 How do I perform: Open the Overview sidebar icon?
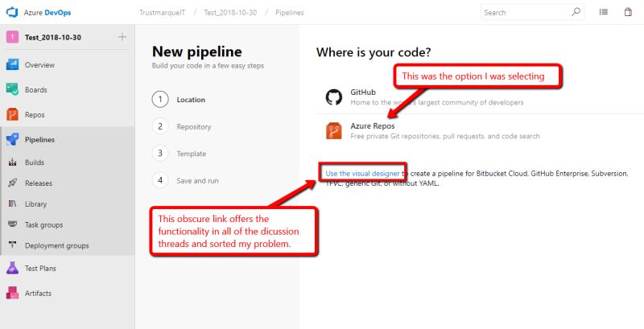click(12, 65)
